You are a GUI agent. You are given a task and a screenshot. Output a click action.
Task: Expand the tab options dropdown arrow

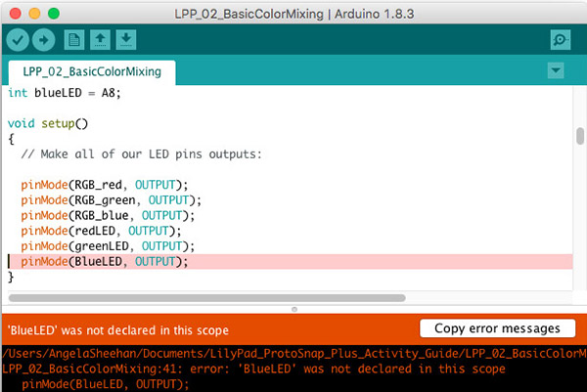click(556, 71)
